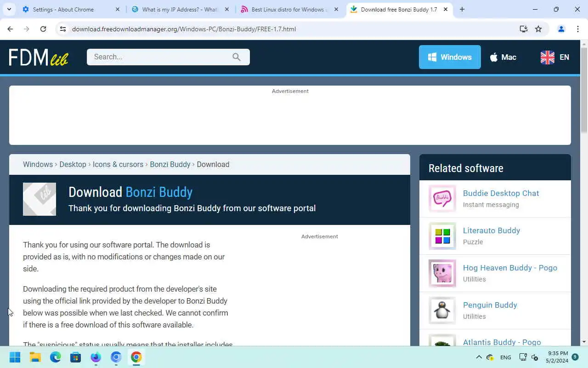Screen dimensions: 588x368
Task: Open Firefox from taskbar
Action: (x=96, y=357)
